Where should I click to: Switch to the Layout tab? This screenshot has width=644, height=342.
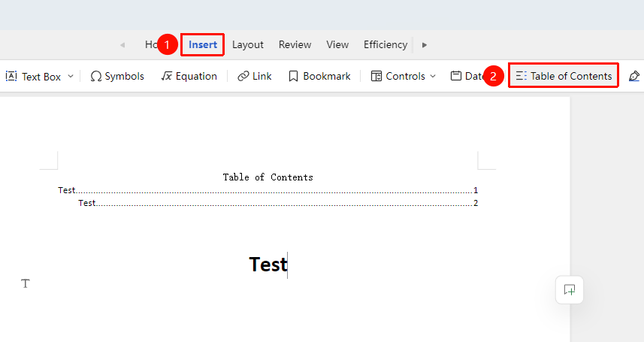[x=248, y=44]
